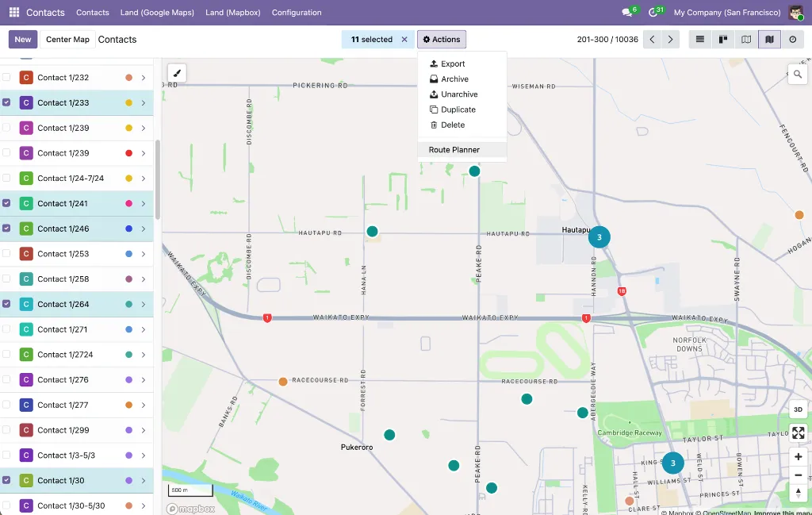Switch to kanban view
Image resolution: width=812 pixels, height=515 pixels.
click(723, 40)
